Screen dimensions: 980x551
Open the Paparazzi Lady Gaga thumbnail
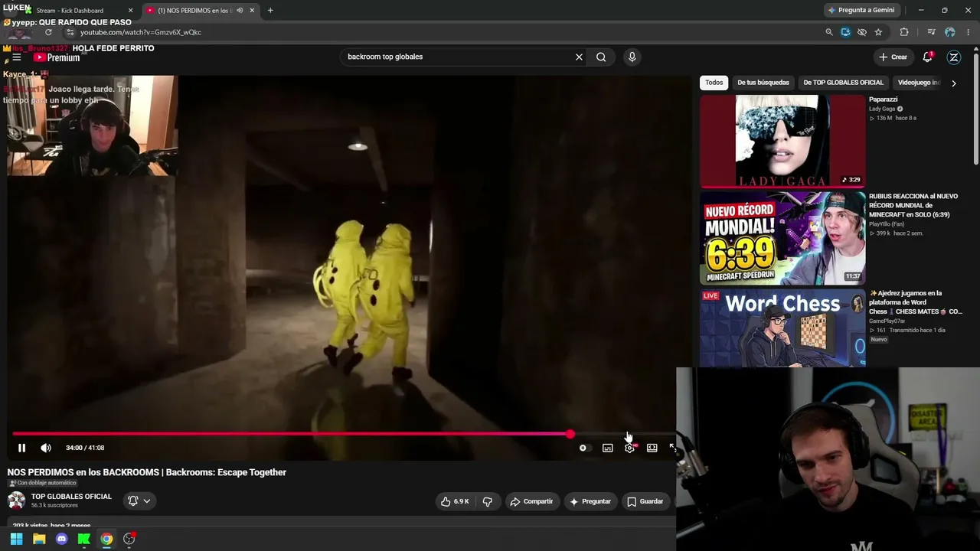pos(782,141)
